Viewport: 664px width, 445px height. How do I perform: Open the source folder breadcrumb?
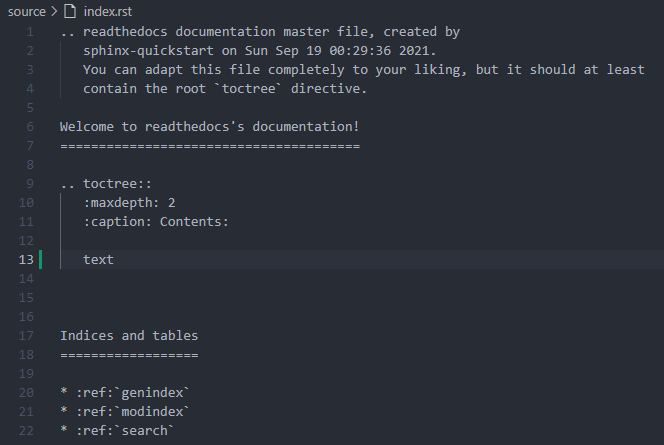(x=26, y=11)
